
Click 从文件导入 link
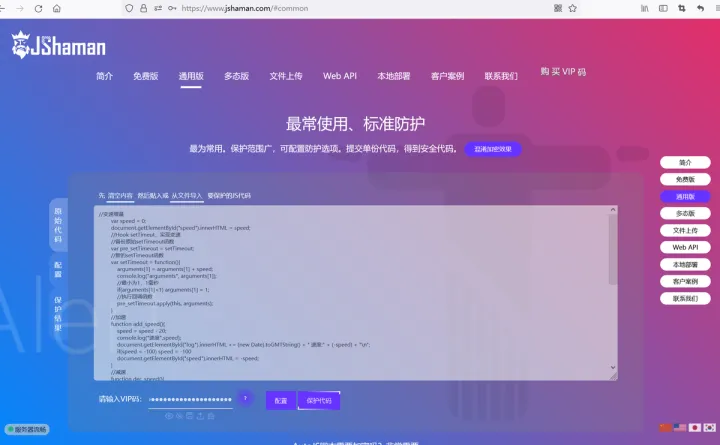tap(186, 196)
